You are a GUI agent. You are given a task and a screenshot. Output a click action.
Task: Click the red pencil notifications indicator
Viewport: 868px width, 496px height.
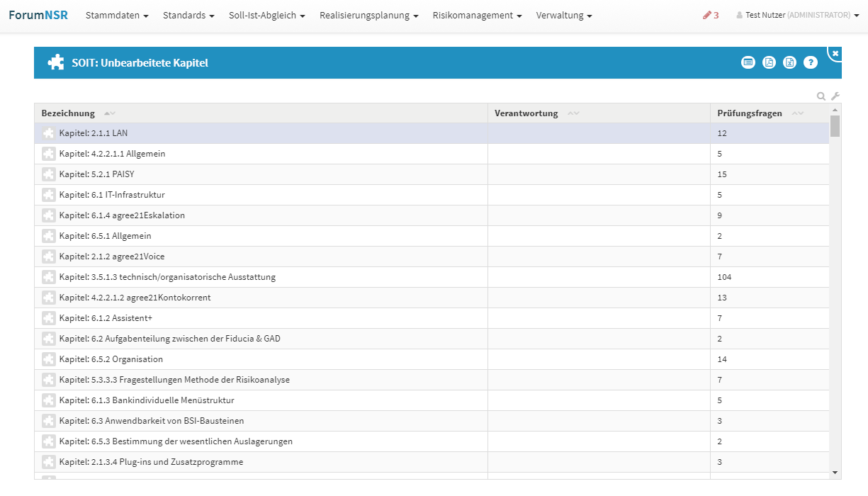coord(710,15)
